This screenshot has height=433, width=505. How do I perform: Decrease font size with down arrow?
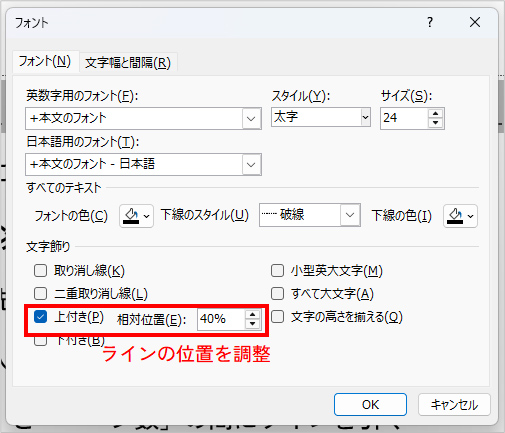coord(435,123)
